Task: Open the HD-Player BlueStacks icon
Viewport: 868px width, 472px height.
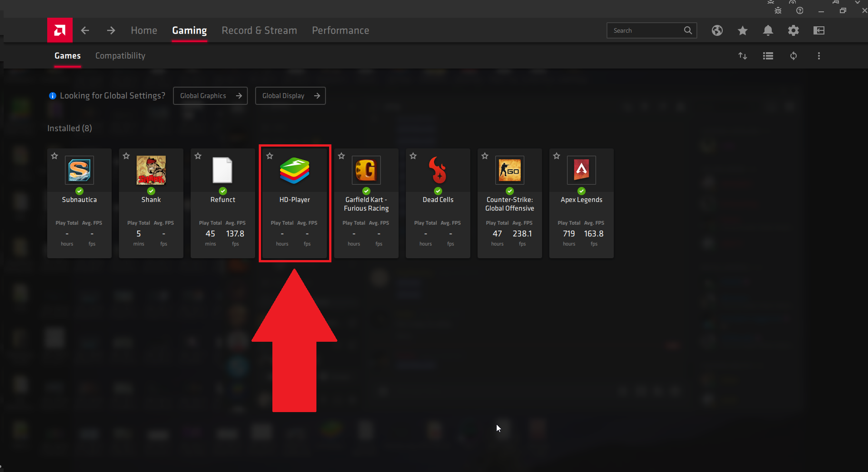Action: (x=295, y=170)
